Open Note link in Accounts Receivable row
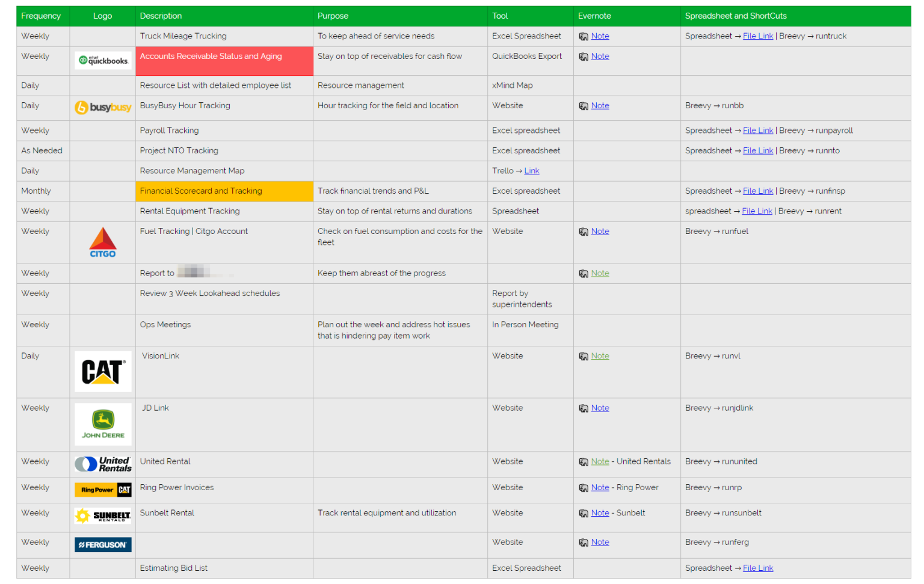This screenshot has width=924, height=584. click(x=600, y=57)
